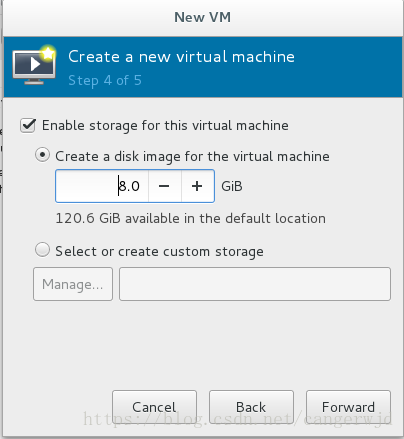Viewport: 404px width, 439px height.
Task: Open the Manage... storage browser
Action: point(73,284)
